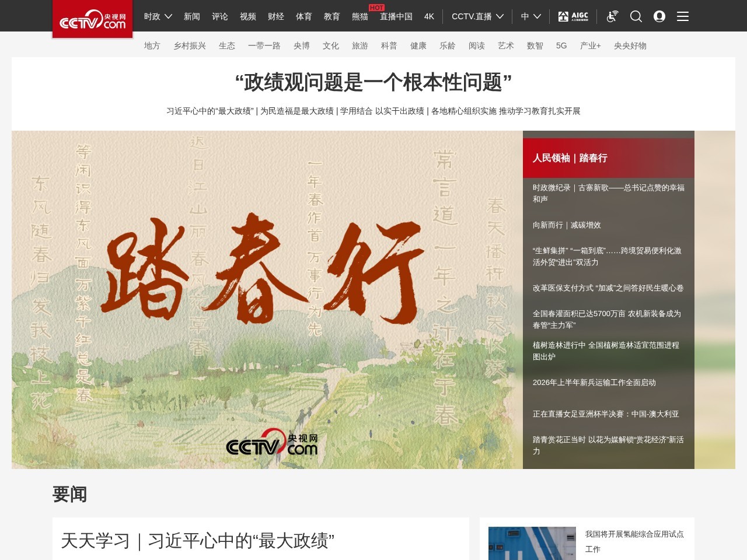The width and height of the screenshot is (747, 560).
Task: Open the 健康 channel
Action: [418, 45]
